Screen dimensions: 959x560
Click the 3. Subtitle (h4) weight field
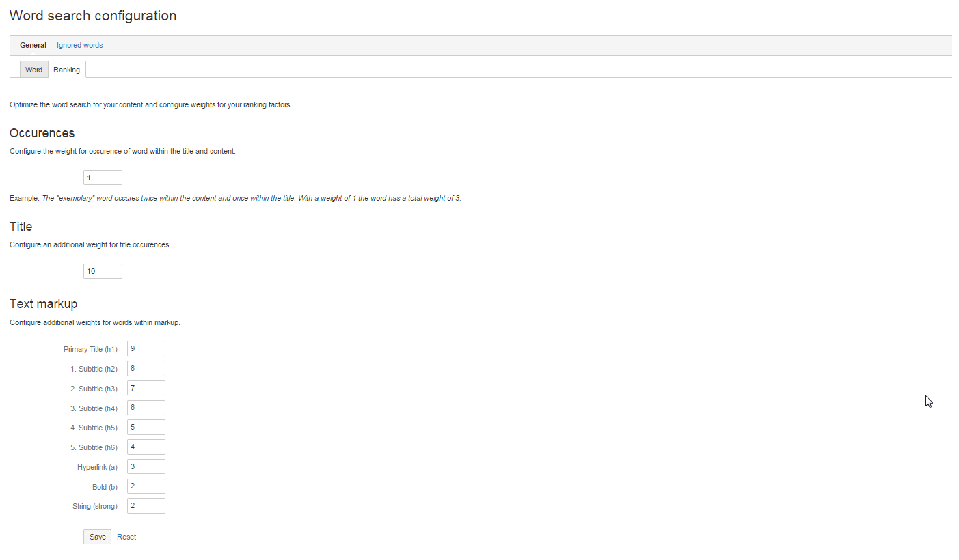[x=146, y=408]
